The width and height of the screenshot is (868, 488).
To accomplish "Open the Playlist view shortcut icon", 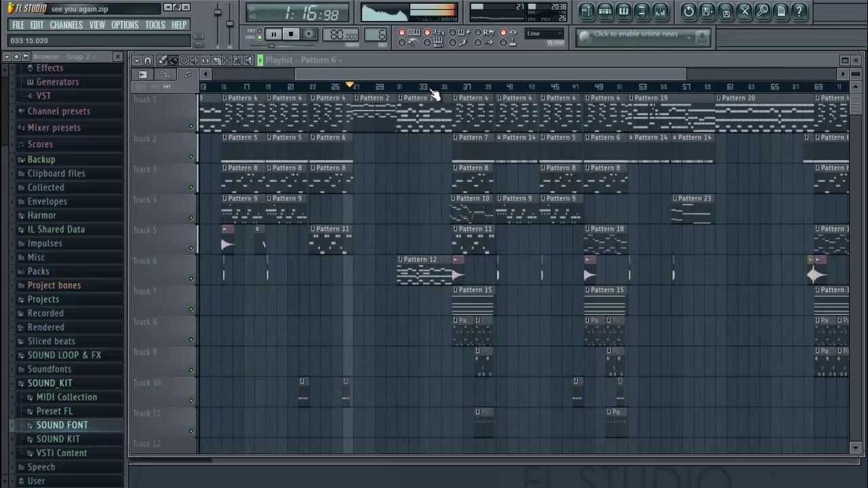I will 587,11.
